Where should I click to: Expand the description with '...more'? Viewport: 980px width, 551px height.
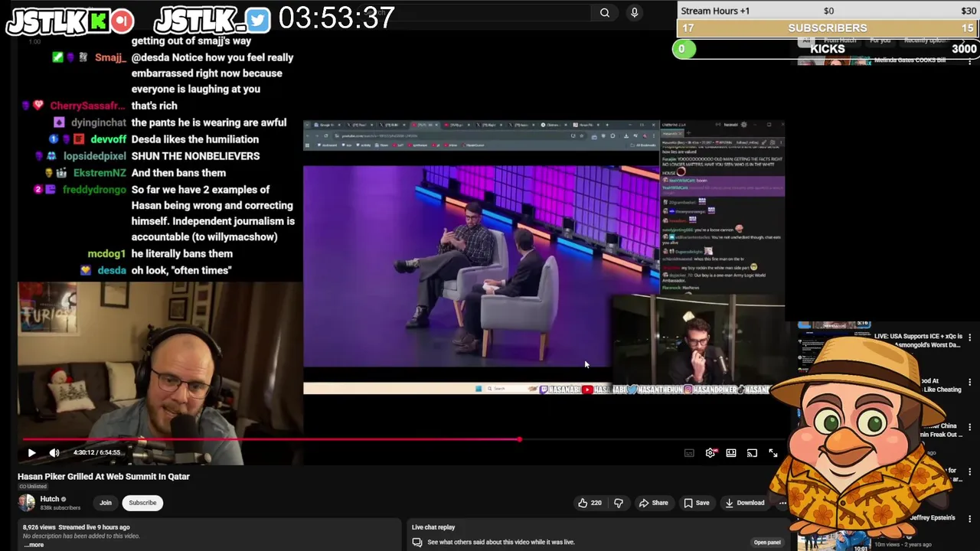pos(34,545)
